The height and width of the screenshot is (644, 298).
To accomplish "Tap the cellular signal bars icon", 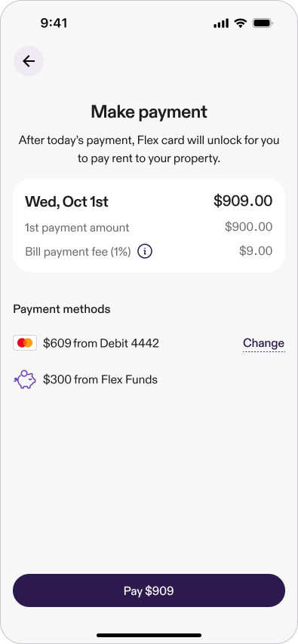I will coord(221,24).
